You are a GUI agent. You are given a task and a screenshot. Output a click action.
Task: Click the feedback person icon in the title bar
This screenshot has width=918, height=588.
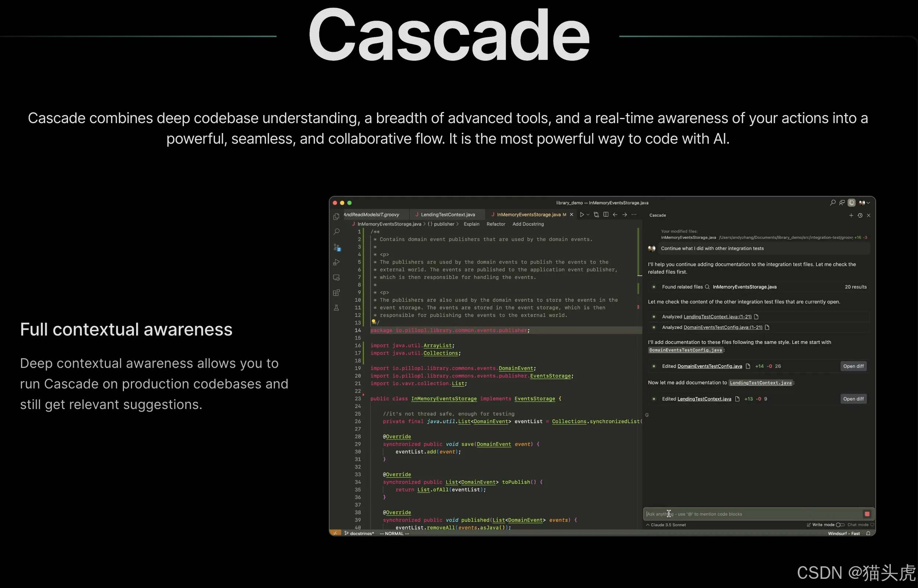(842, 203)
